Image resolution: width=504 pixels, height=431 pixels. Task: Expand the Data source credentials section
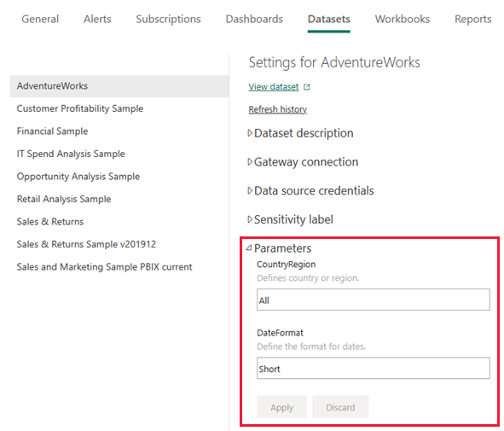[310, 190]
